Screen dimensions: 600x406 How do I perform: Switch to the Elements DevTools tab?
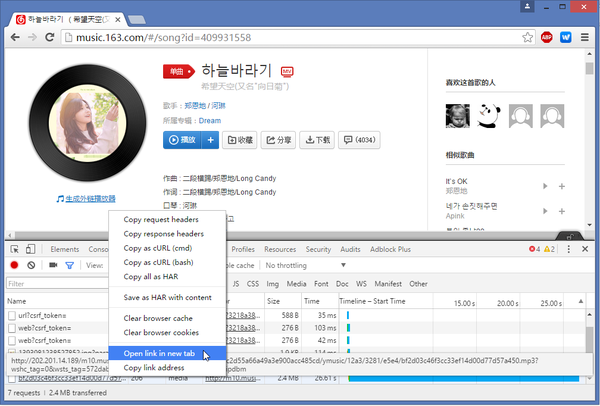coord(65,249)
